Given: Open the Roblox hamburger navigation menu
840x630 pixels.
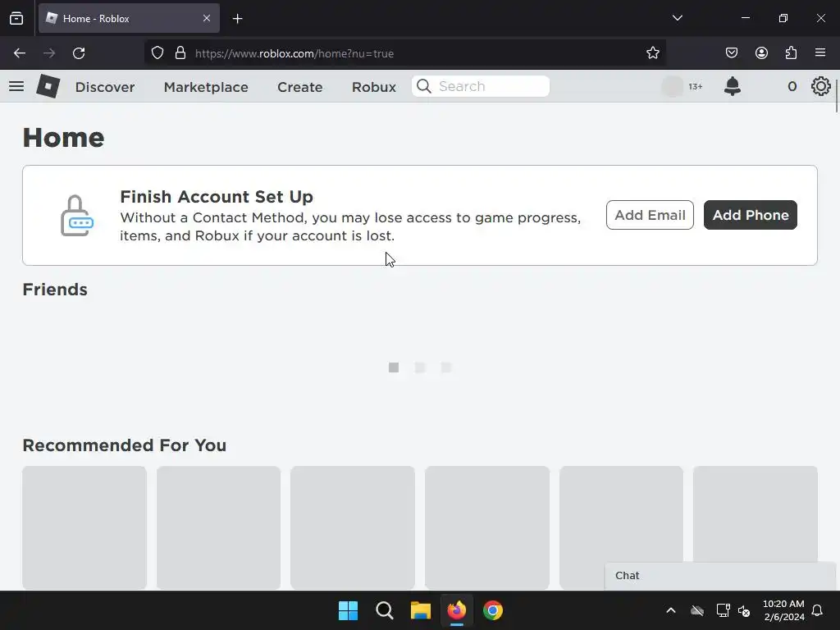Looking at the screenshot, I should tap(16, 86).
